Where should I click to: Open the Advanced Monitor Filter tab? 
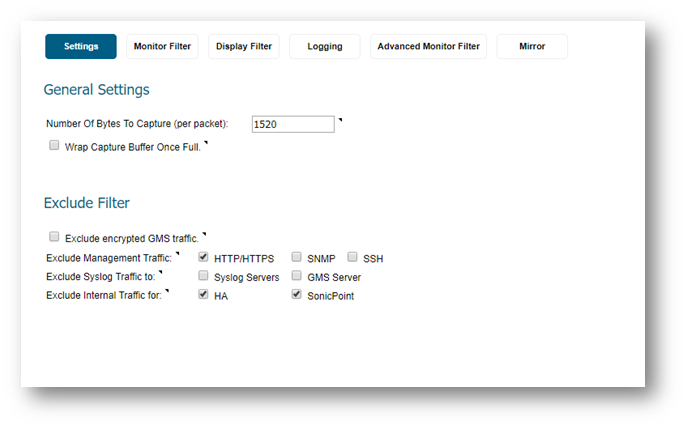click(x=428, y=46)
